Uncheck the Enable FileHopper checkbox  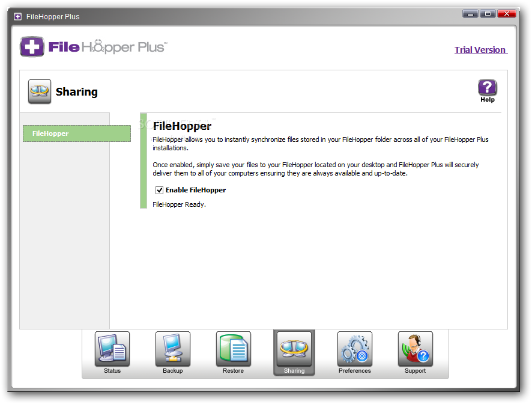click(x=159, y=190)
